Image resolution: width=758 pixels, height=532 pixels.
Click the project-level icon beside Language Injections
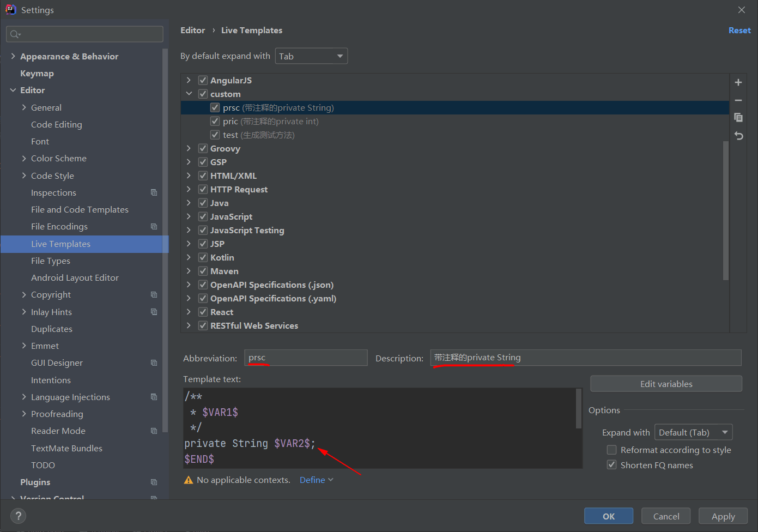(x=154, y=397)
